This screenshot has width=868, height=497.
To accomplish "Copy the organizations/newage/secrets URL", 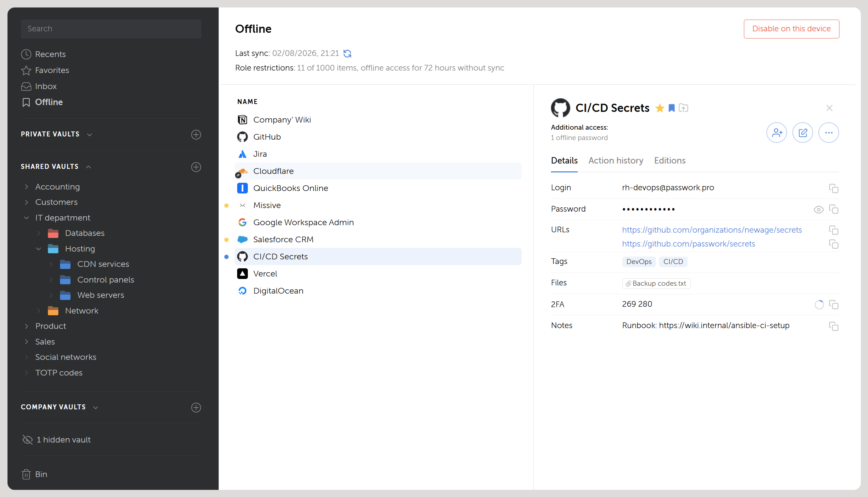I will (x=833, y=230).
